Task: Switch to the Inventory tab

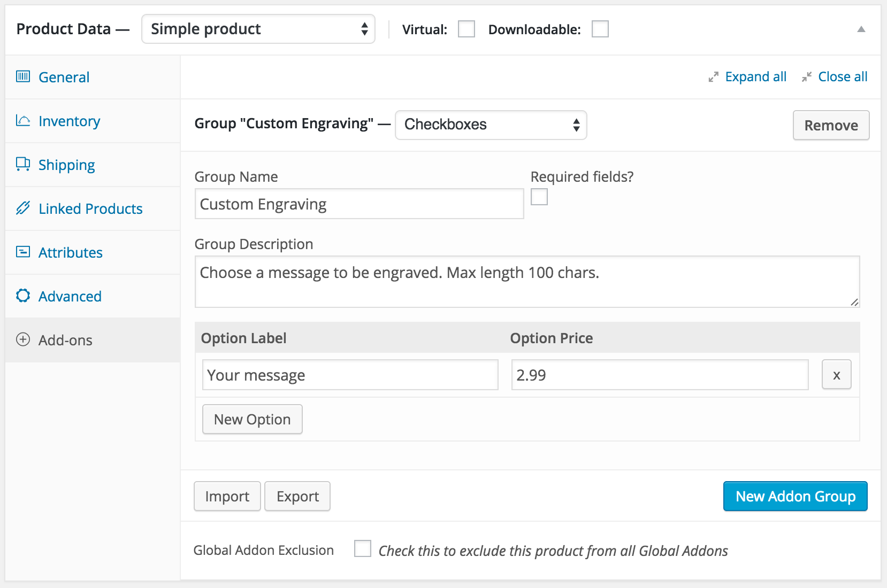Action: point(69,121)
